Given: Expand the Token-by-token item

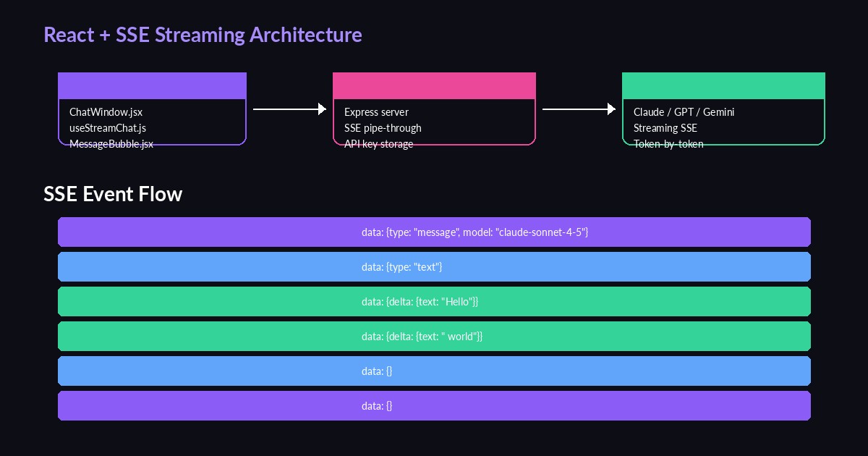Looking at the screenshot, I should coord(668,144).
